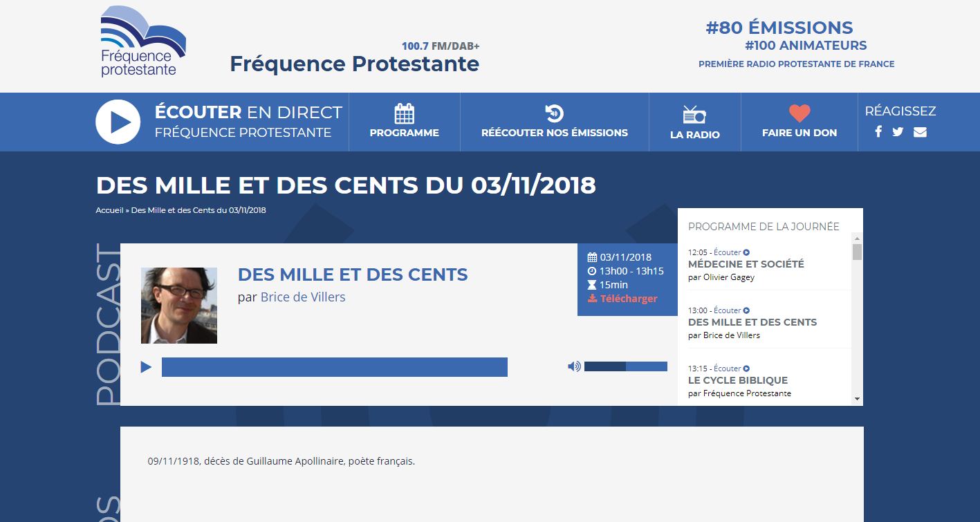This screenshot has height=522, width=980.
Task: Open the LE CYCLE BIBLIQUE programme title
Action: coord(738,380)
